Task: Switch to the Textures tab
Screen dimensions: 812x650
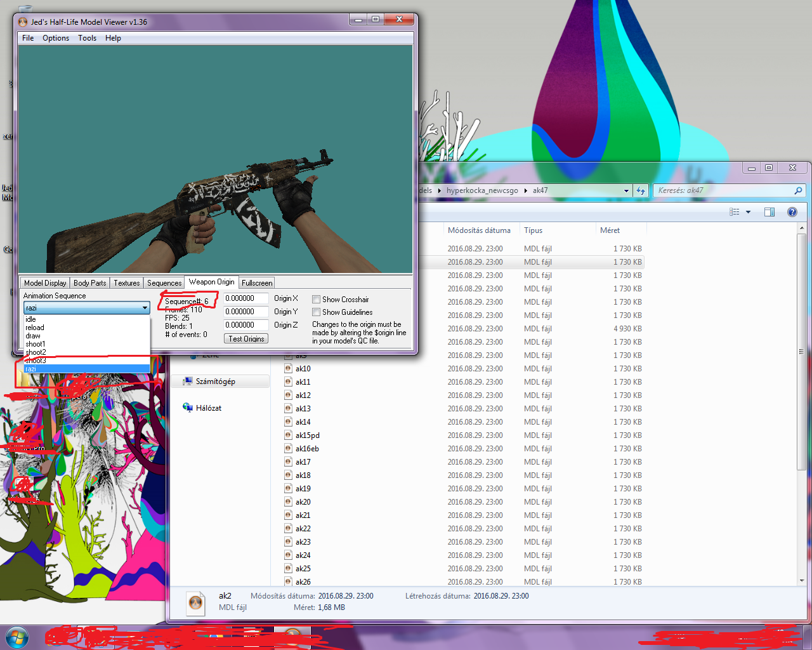Action: pyautogui.click(x=127, y=283)
